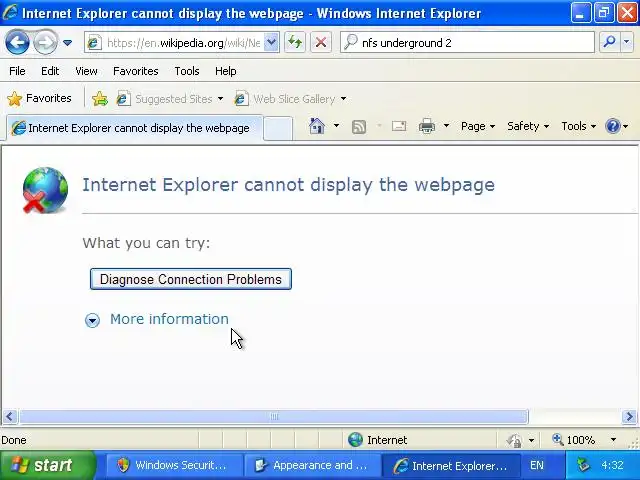This screenshot has width=640, height=480.
Task: Open the Tools menu in menu bar
Action: pyautogui.click(x=187, y=71)
